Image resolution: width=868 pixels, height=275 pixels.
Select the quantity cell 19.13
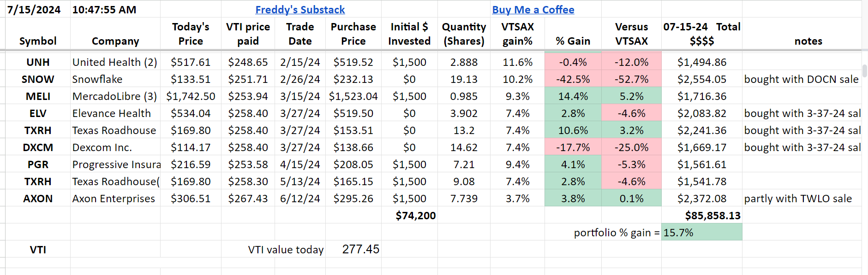464,79
